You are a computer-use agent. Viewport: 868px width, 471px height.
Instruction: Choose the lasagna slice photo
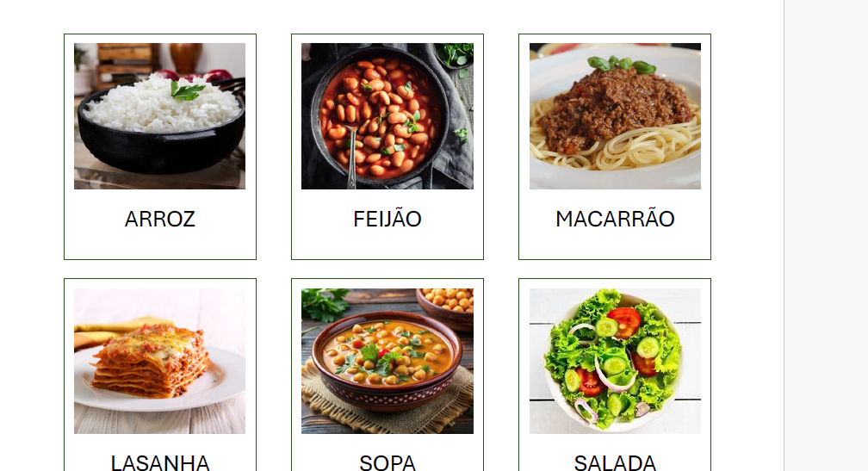tap(159, 361)
